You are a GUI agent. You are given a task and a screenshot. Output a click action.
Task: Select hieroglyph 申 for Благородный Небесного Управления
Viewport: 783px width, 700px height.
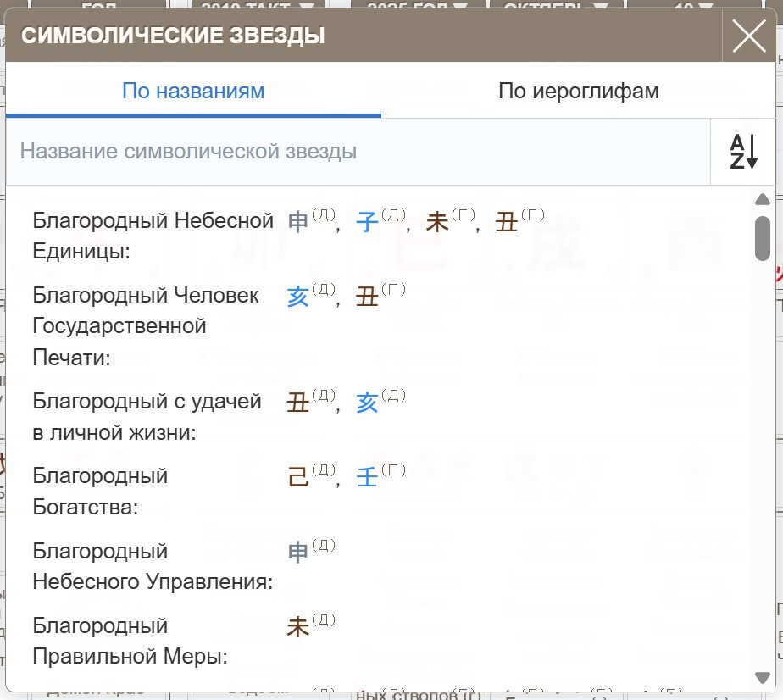pos(297,550)
